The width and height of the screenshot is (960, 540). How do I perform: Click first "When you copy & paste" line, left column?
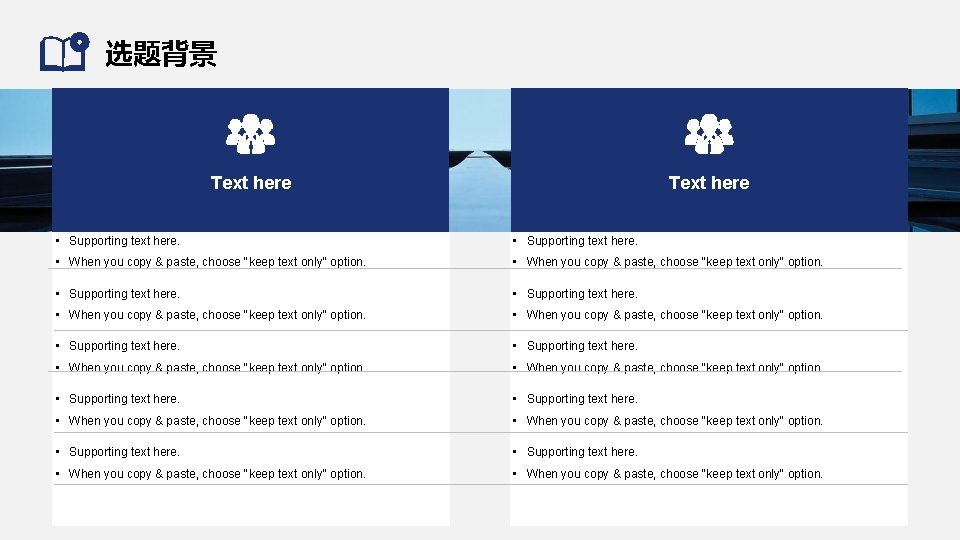[217, 262]
